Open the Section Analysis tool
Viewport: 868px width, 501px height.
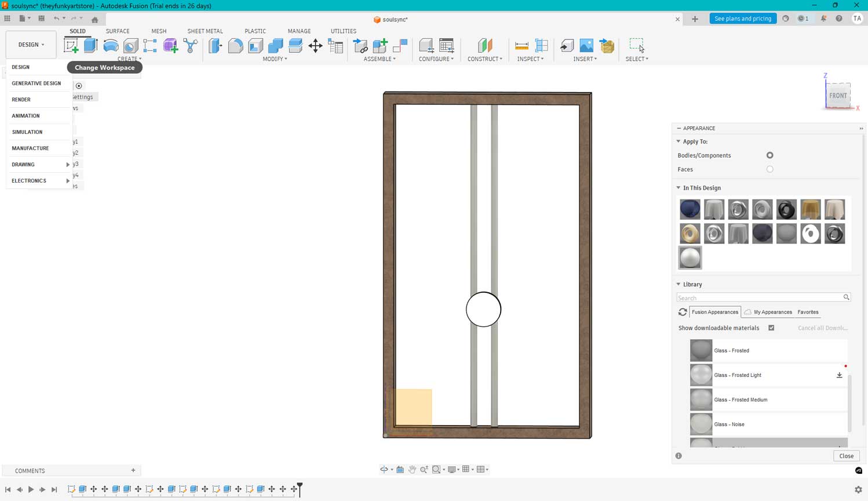(x=542, y=46)
